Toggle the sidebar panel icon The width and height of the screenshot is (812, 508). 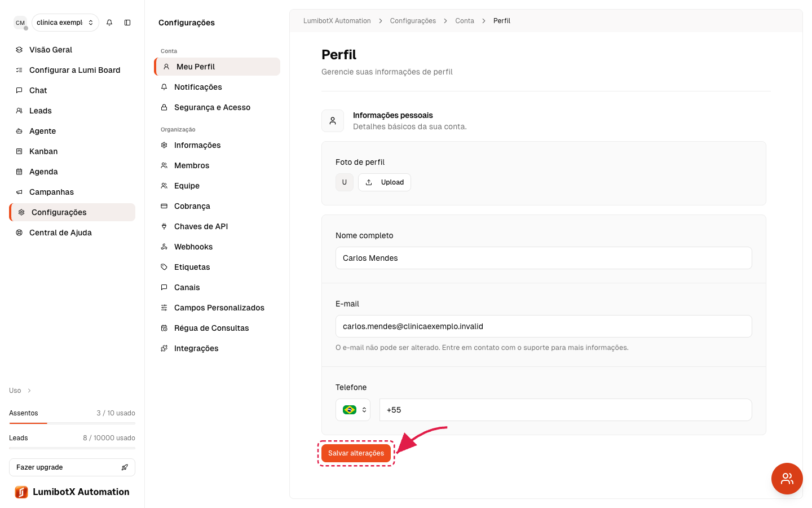[127, 23]
